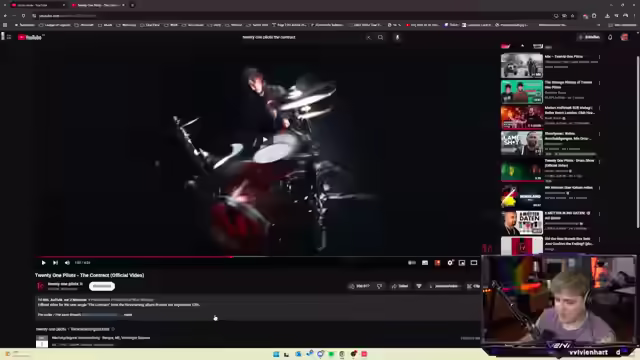Open the player settings gear
The width and height of the screenshot is (640, 360).
click(x=450, y=263)
